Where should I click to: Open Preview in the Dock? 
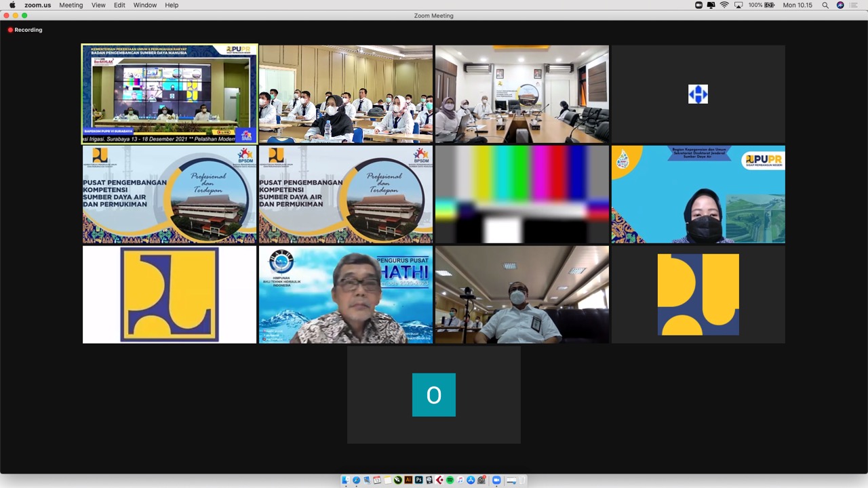click(367, 480)
